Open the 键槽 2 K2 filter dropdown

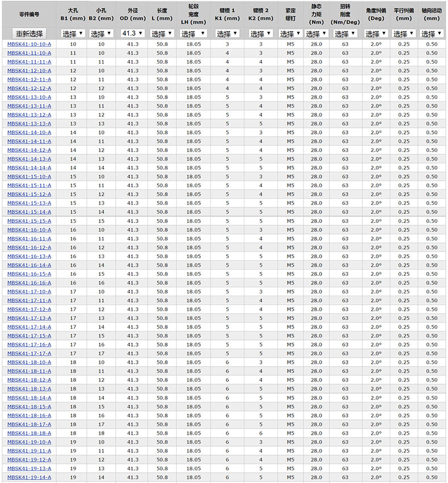click(x=261, y=33)
